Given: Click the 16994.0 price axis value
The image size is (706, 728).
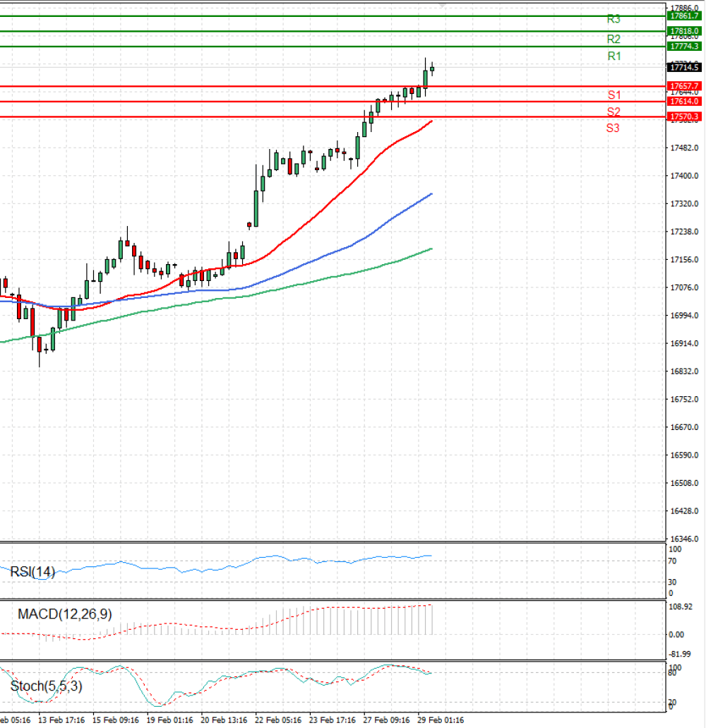Looking at the screenshot, I should pyautogui.click(x=684, y=316).
